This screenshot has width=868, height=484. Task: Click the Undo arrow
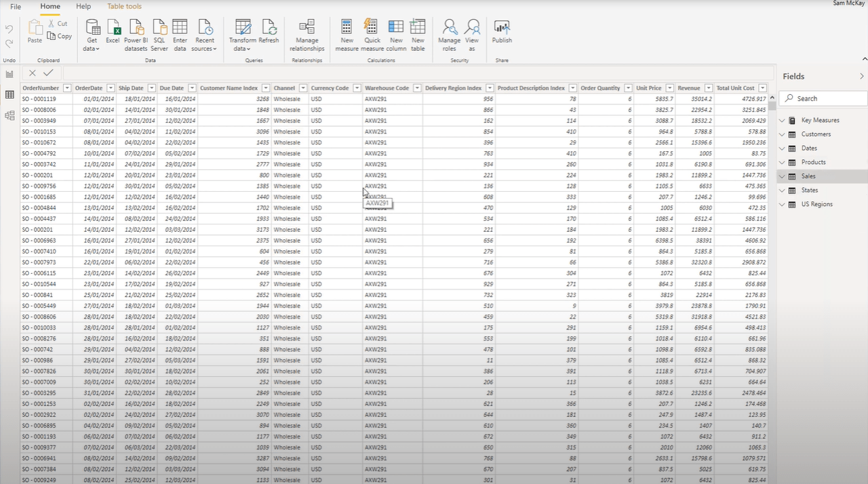(x=9, y=29)
